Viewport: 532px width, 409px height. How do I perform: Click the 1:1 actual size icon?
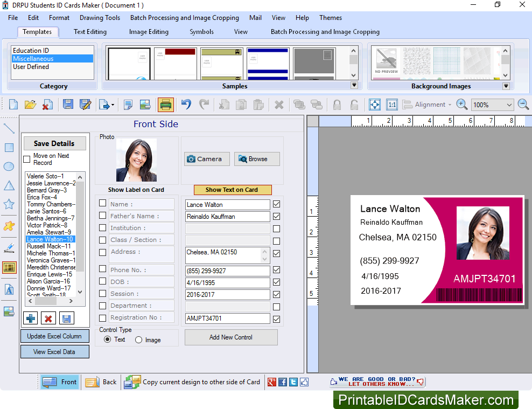click(x=392, y=105)
